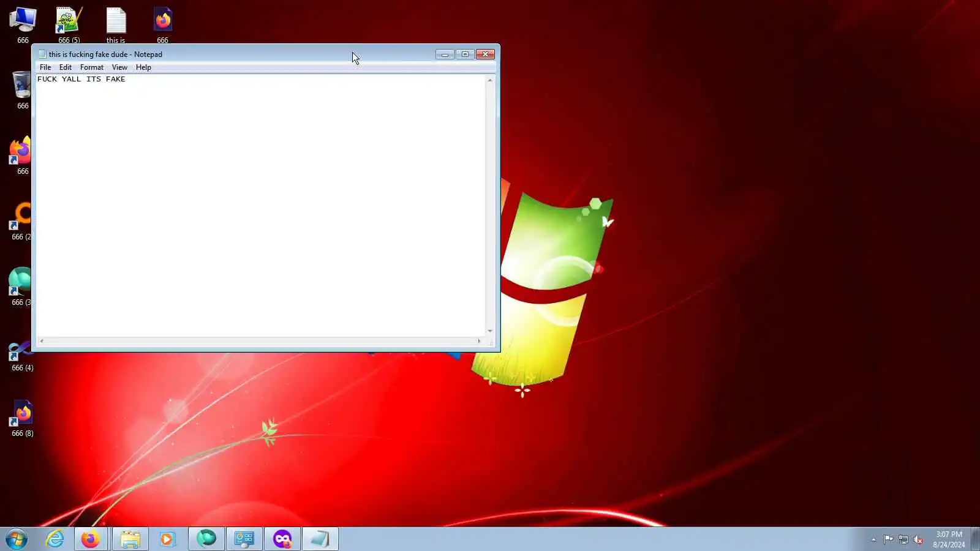Switch to the Notepad taskbar button
This screenshot has width=980, height=551.
pos(320,539)
